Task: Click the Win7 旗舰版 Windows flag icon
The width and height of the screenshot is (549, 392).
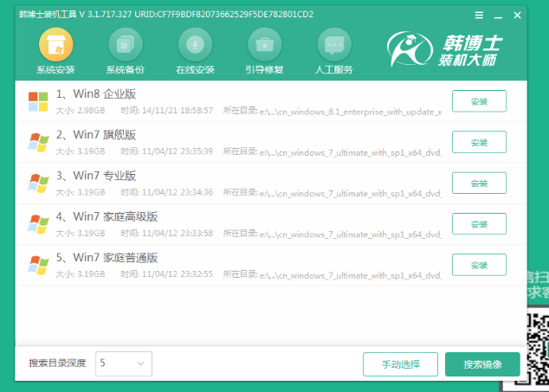Action: [38, 142]
